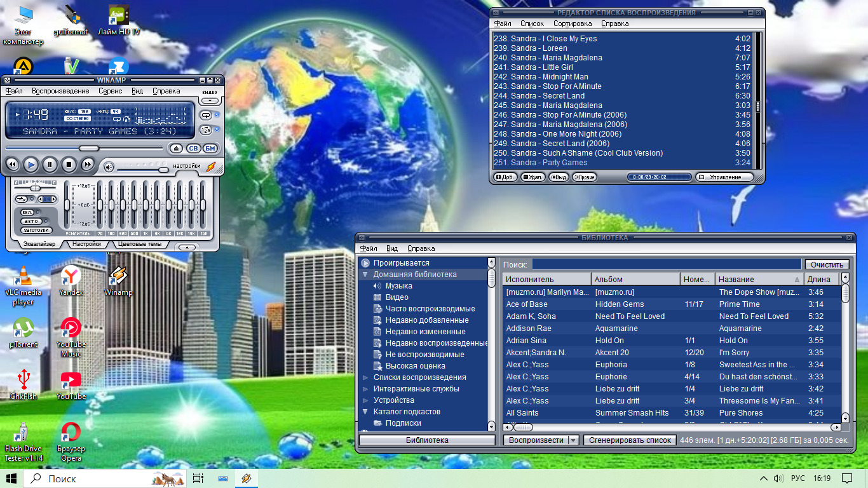Switch to Цветовые темы tab
The height and width of the screenshot is (488, 868).
(140, 244)
